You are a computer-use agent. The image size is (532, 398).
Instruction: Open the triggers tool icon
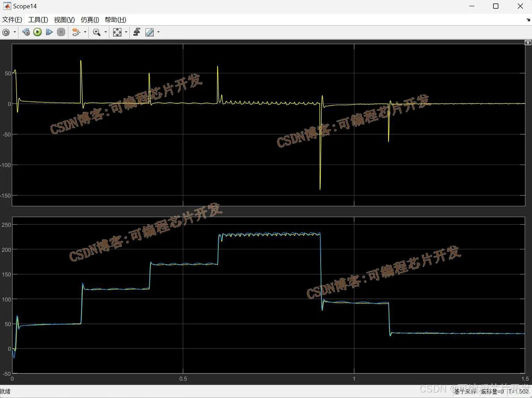pos(137,32)
